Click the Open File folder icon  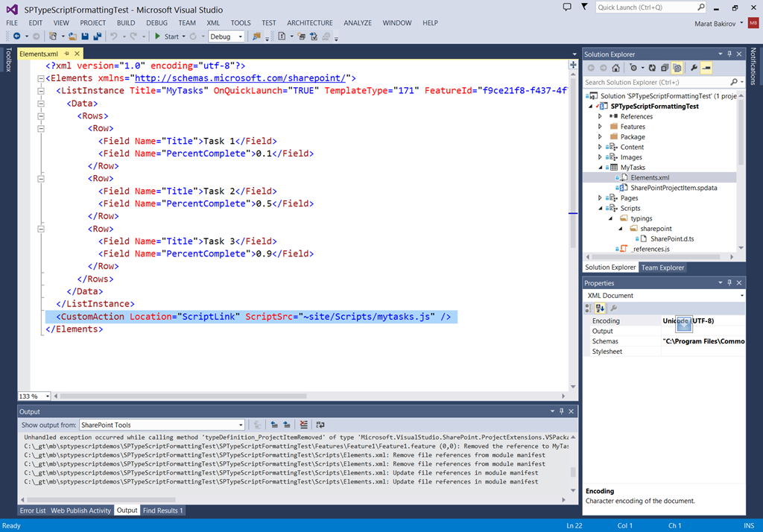point(72,37)
